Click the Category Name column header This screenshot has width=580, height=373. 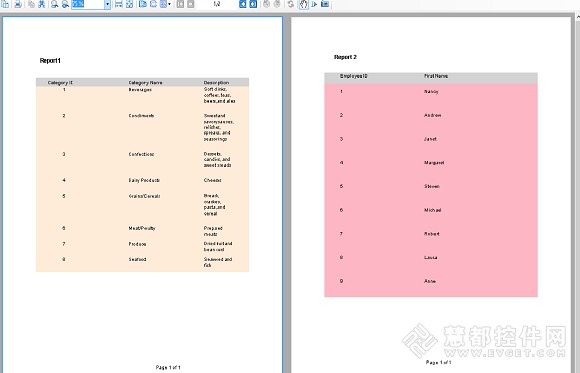[145, 83]
